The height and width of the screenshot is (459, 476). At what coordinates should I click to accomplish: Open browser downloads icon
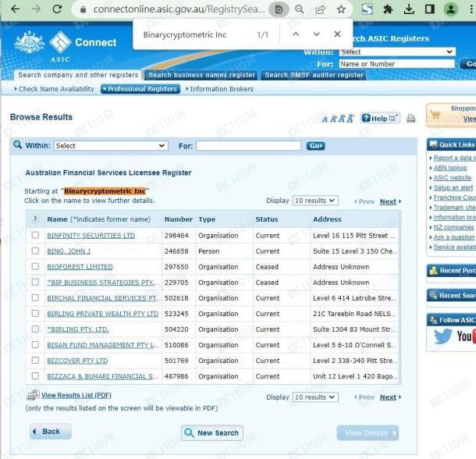pyautogui.click(x=409, y=9)
